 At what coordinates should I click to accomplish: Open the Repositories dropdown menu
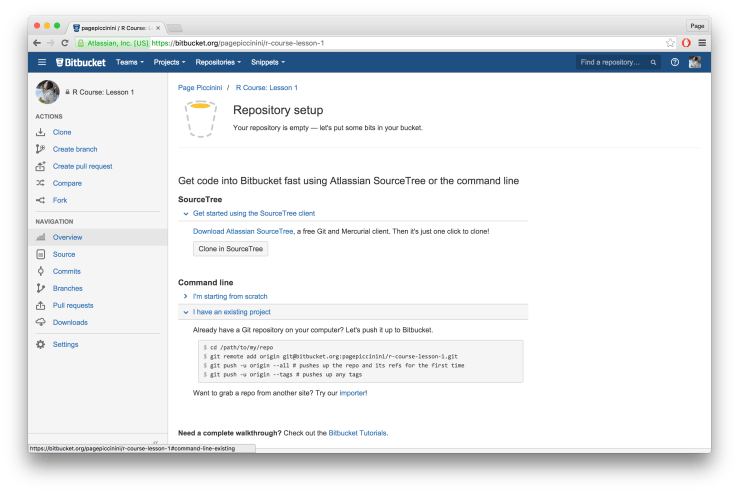[x=219, y=62]
